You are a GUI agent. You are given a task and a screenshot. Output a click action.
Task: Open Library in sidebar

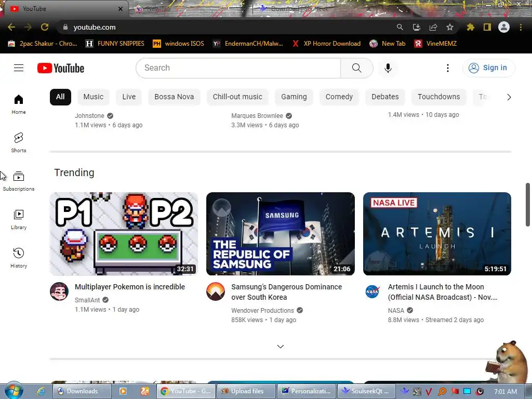[x=19, y=220]
